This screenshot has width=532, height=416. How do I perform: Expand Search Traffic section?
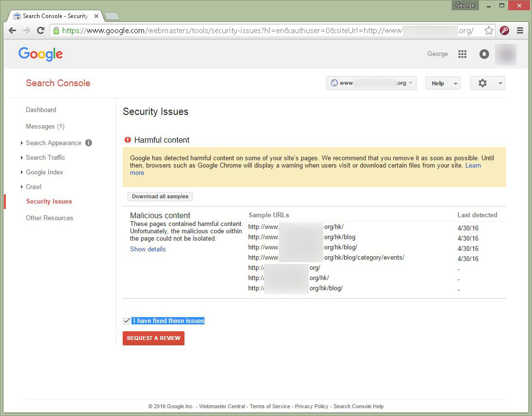22,157
